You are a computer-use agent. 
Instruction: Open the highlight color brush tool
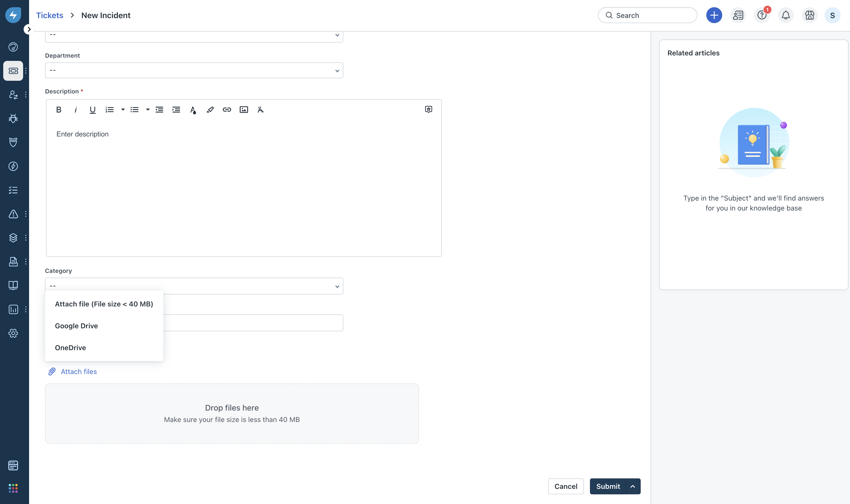tap(210, 110)
